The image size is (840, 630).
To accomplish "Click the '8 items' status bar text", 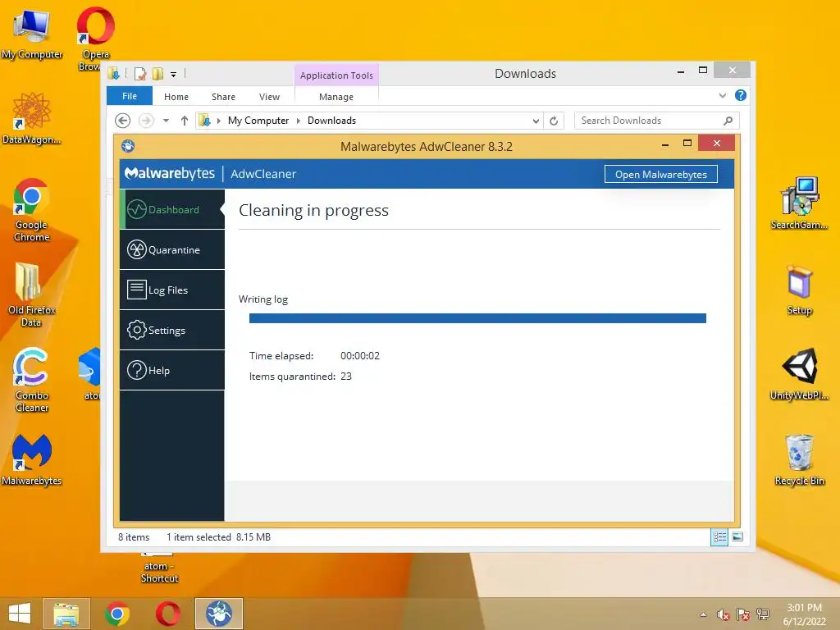I will pos(134,536).
